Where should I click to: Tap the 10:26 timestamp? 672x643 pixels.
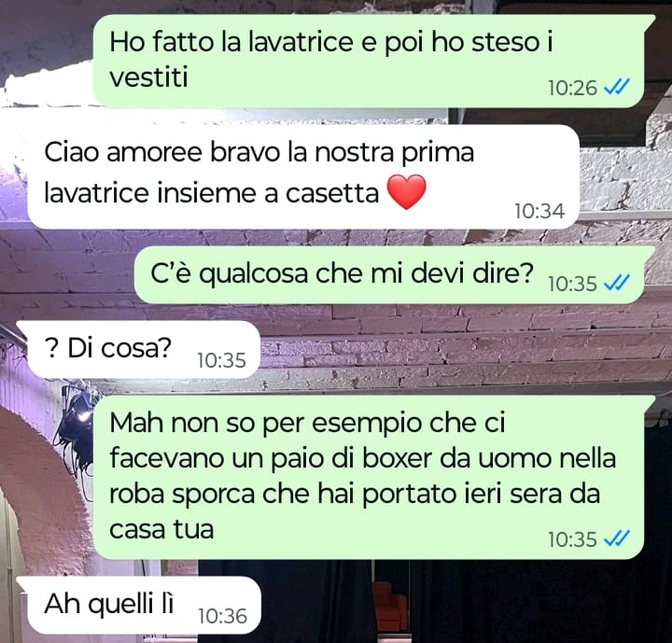click(x=572, y=89)
